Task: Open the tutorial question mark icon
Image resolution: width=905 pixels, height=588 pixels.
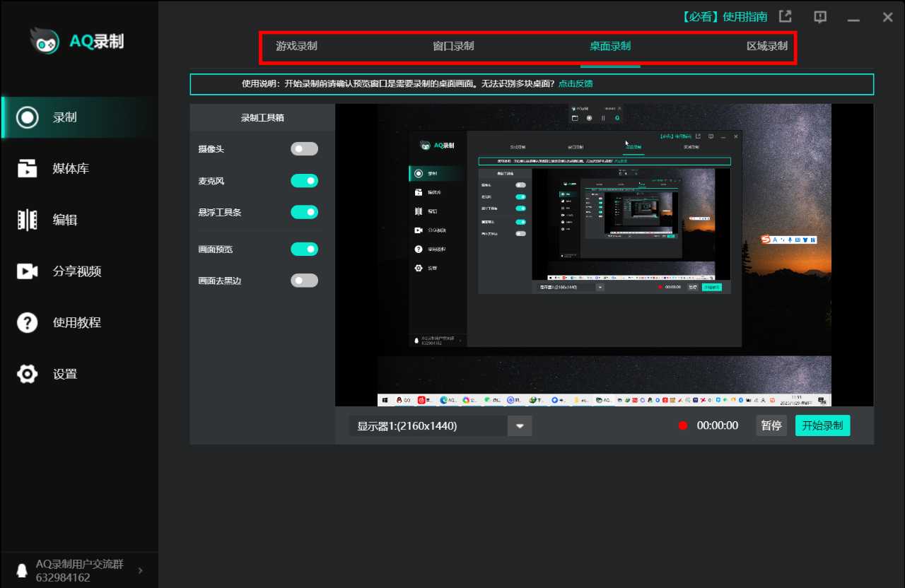Action: click(x=28, y=323)
